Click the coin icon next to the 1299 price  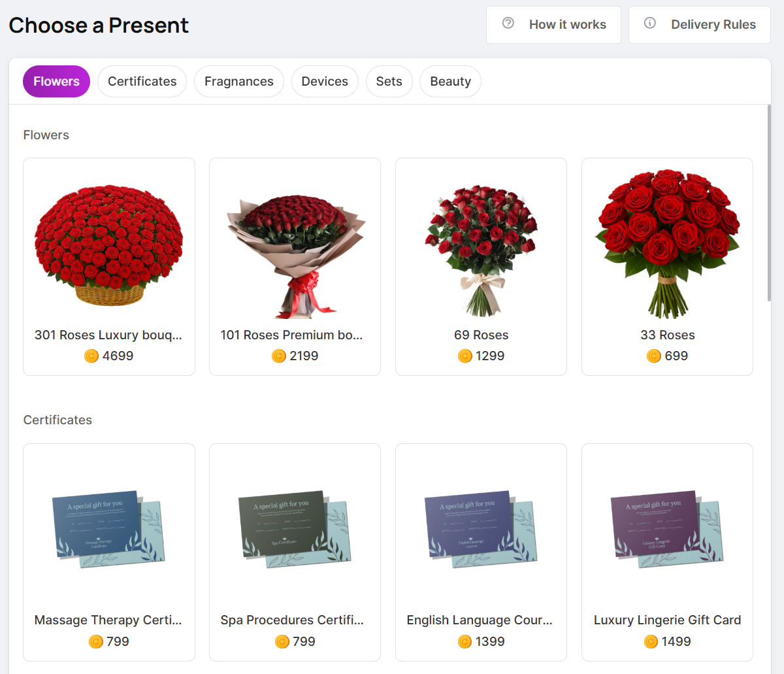pyautogui.click(x=465, y=356)
